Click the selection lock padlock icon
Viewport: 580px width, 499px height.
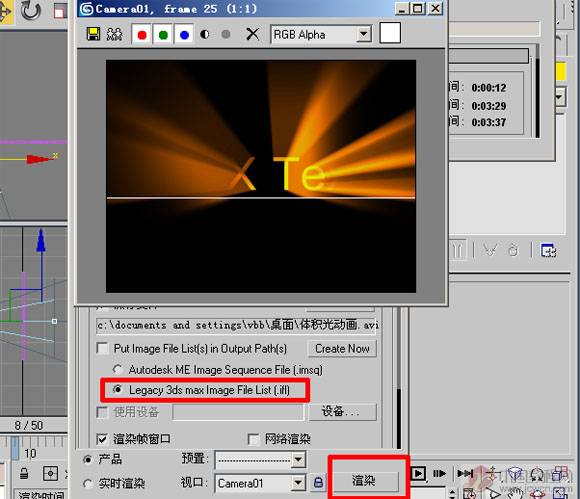click(x=24, y=473)
